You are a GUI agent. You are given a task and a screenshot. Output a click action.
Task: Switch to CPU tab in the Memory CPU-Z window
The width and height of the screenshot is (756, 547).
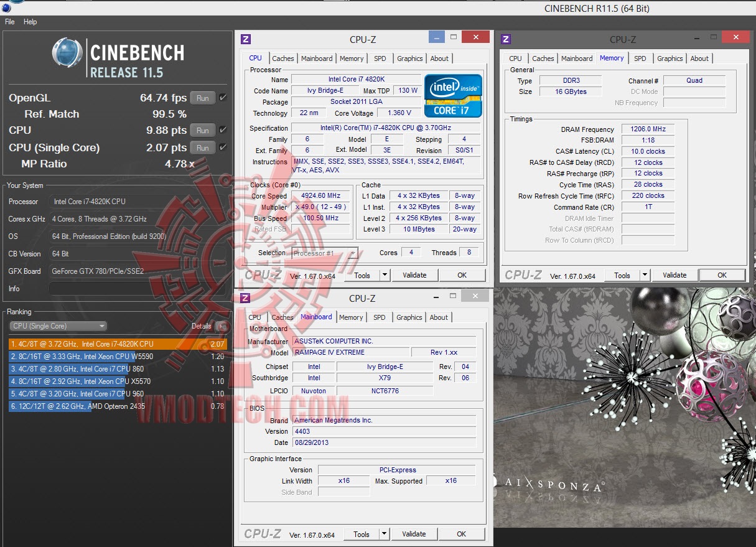click(x=516, y=58)
